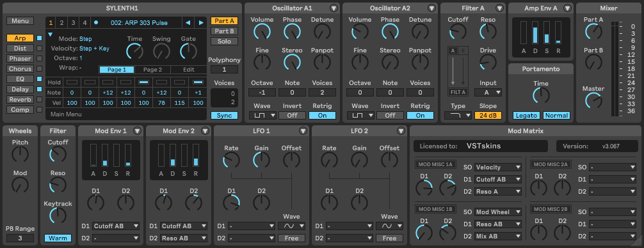Image resolution: width=644 pixels, height=248 pixels.
Task: Go to previous preset with left arrow
Action: 188,22
